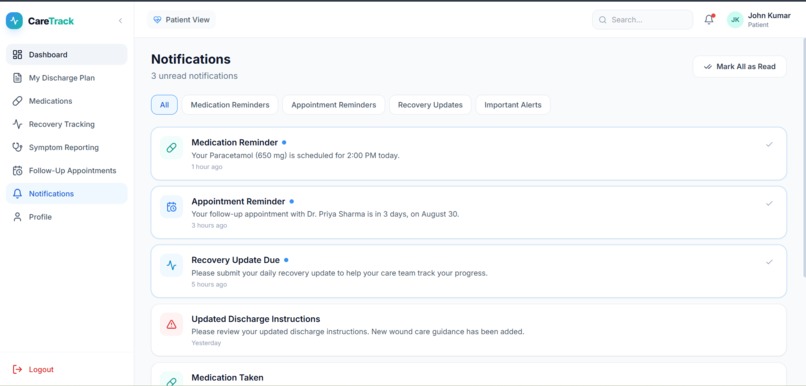Click '3 unread notifications' text
The image size is (806, 386).
[194, 76]
